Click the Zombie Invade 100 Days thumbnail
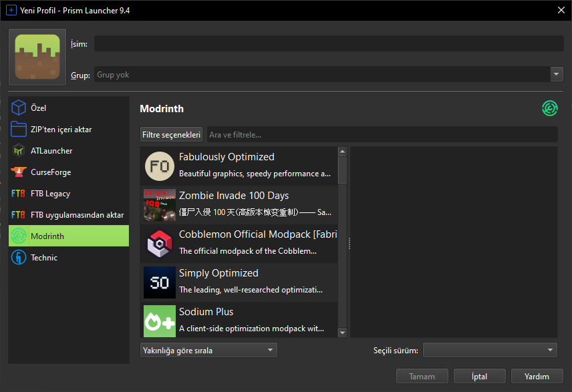The height and width of the screenshot is (392, 572). tap(160, 205)
